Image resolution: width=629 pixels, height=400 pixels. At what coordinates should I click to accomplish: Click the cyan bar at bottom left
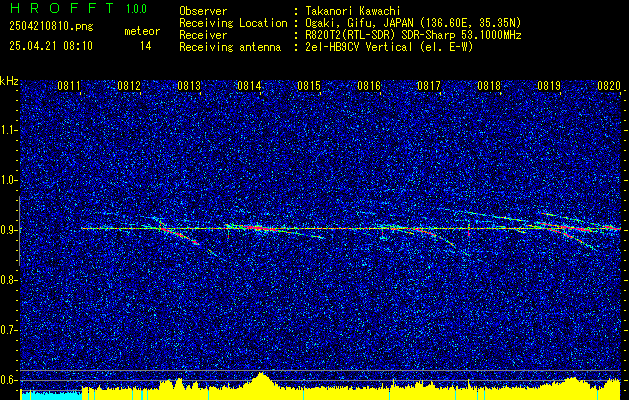pyautogui.click(x=51, y=395)
